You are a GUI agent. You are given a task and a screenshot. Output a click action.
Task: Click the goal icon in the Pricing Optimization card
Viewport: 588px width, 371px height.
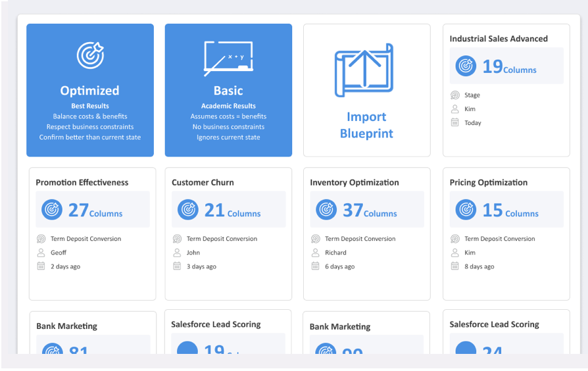coord(455,239)
